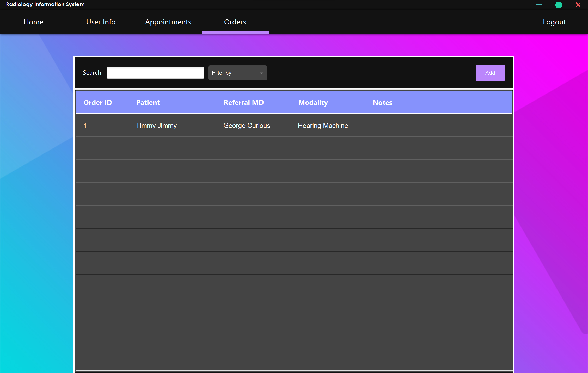
Task: Click the Logout link
Action: [554, 22]
